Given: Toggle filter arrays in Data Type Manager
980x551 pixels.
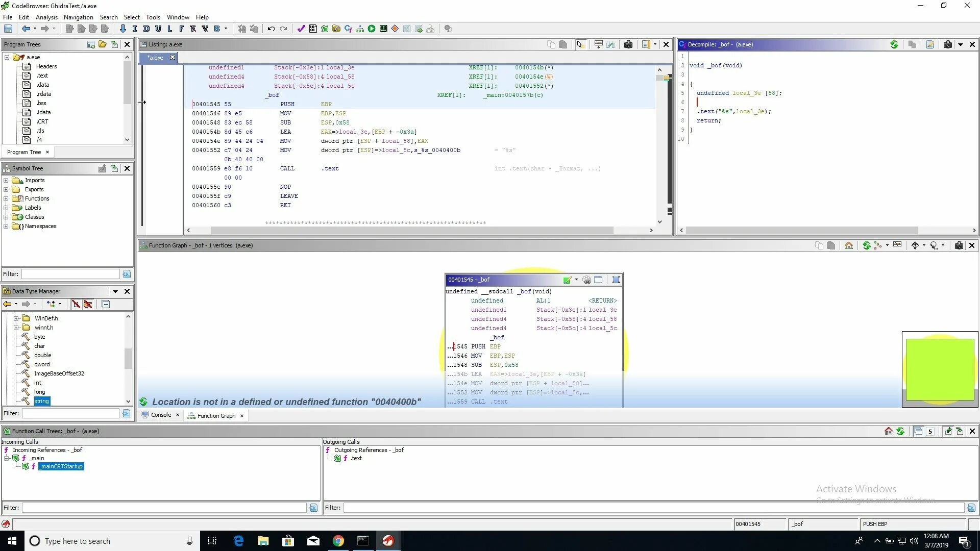Looking at the screenshot, I should click(76, 304).
